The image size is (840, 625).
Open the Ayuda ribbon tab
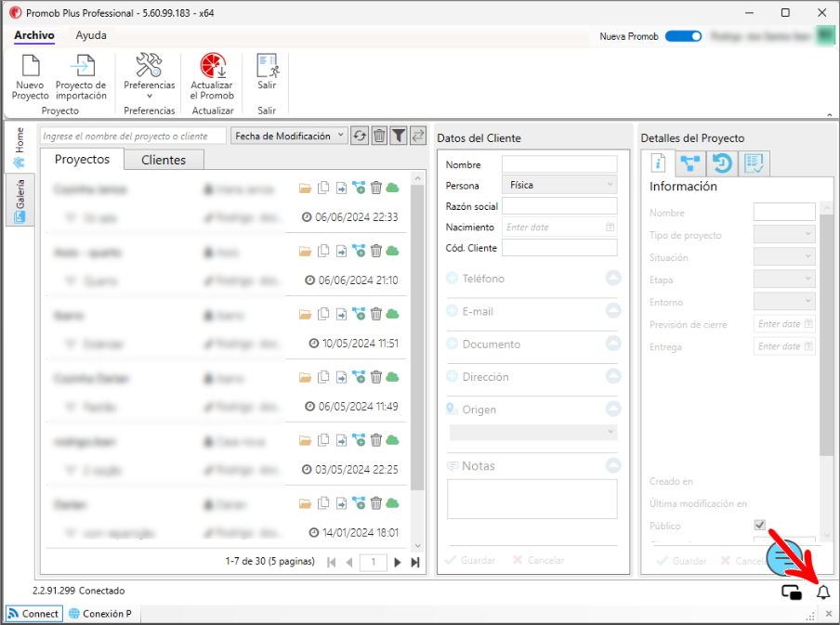[x=91, y=35]
